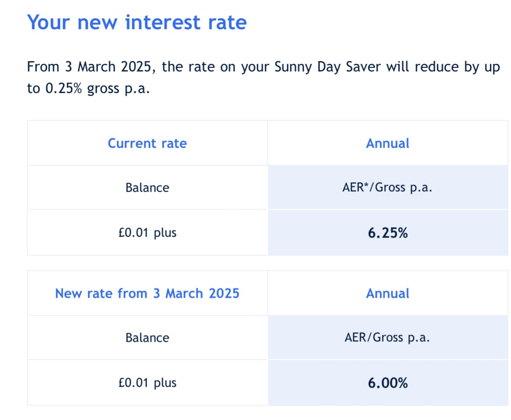Viewport: 511px width, 420px height.
Task: Click the 'From 3 March 2025' paragraph text
Action: [x=263, y=78]
